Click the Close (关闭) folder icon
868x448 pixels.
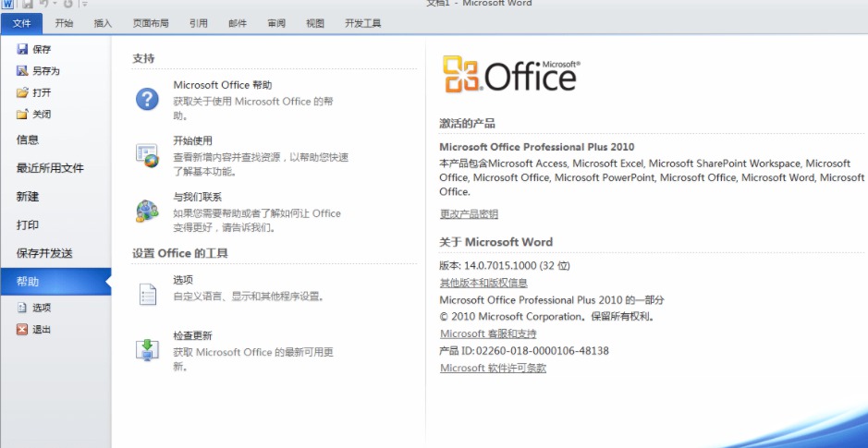pyautogui.click(x=22, y=114)
